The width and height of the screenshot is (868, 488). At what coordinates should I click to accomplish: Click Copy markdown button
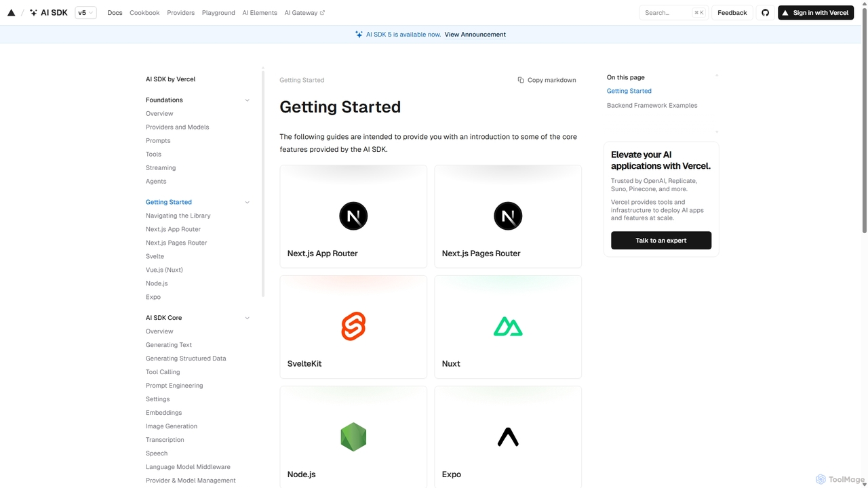(x=547, y=80)
